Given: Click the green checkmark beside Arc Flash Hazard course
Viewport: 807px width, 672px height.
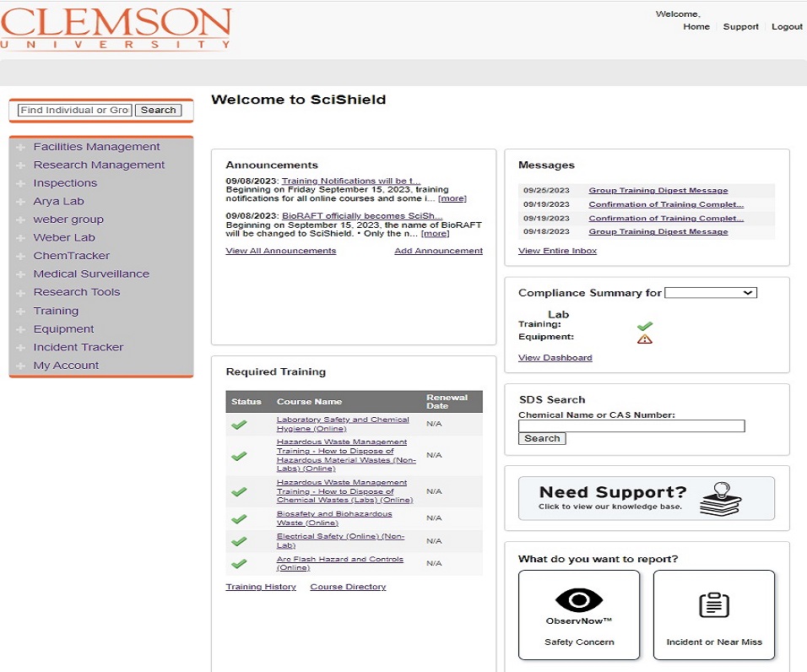Looking at the screenshot, I should click(x=239, y=564).
